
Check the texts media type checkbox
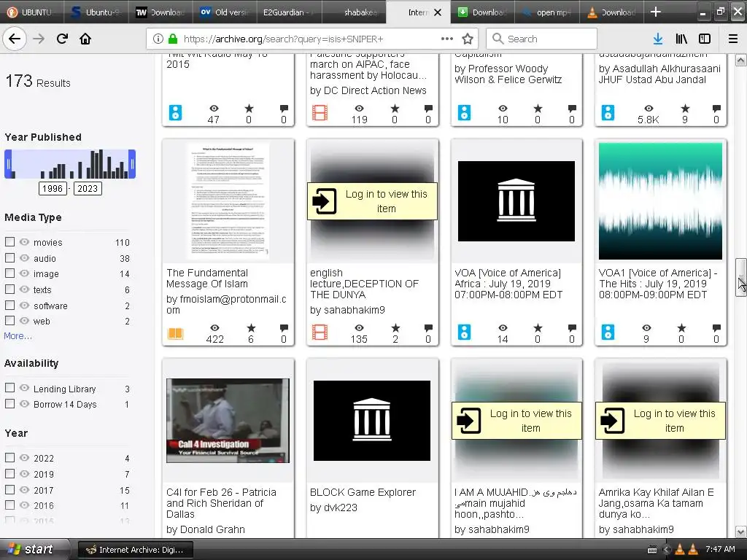click(x=9, y=289)
